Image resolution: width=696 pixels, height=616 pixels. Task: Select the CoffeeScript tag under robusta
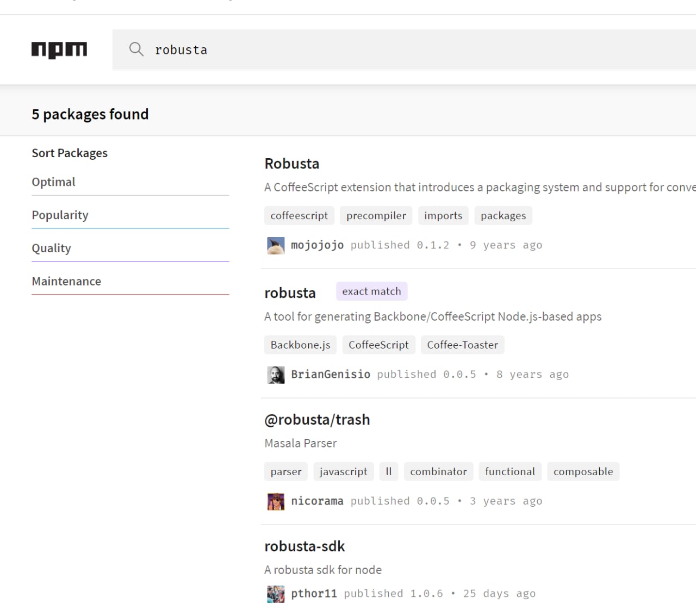click(379, 345)
